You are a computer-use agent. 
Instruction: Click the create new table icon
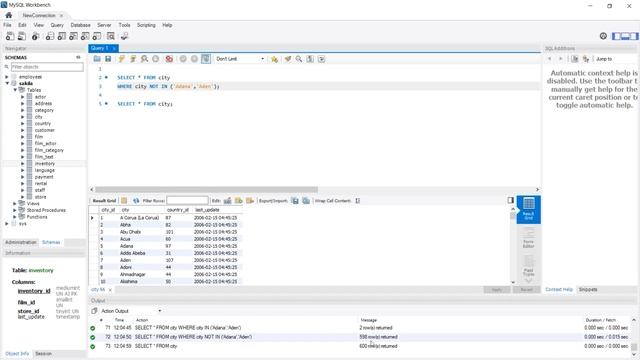tap(62, 36)
